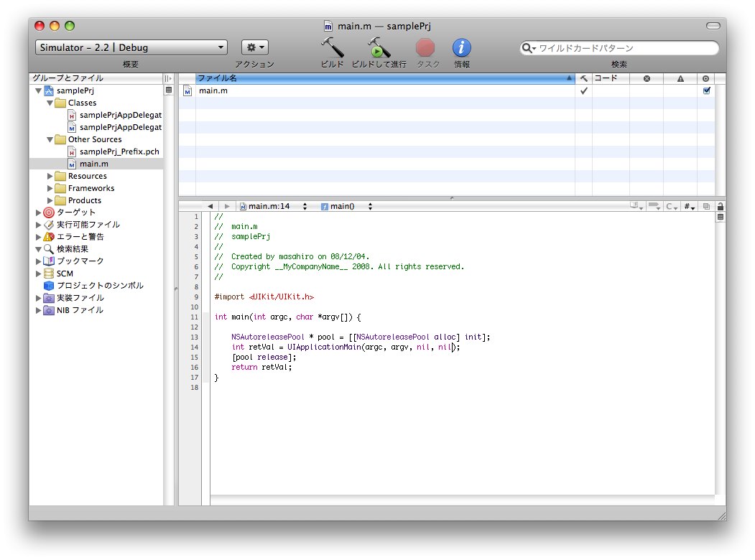Expand the Resources group
This screenshot has height=560, width=755.
[50, 176]
